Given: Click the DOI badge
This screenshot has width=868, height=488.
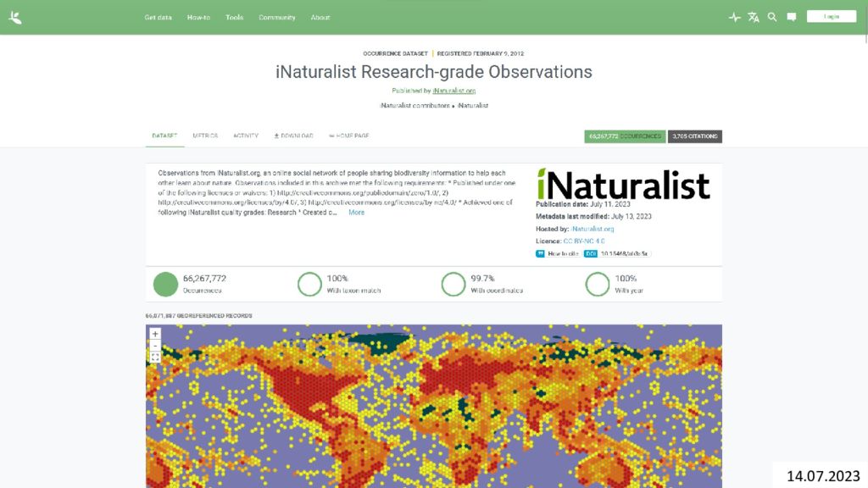Looking at the screenshot, I should [x=617, y=253].
